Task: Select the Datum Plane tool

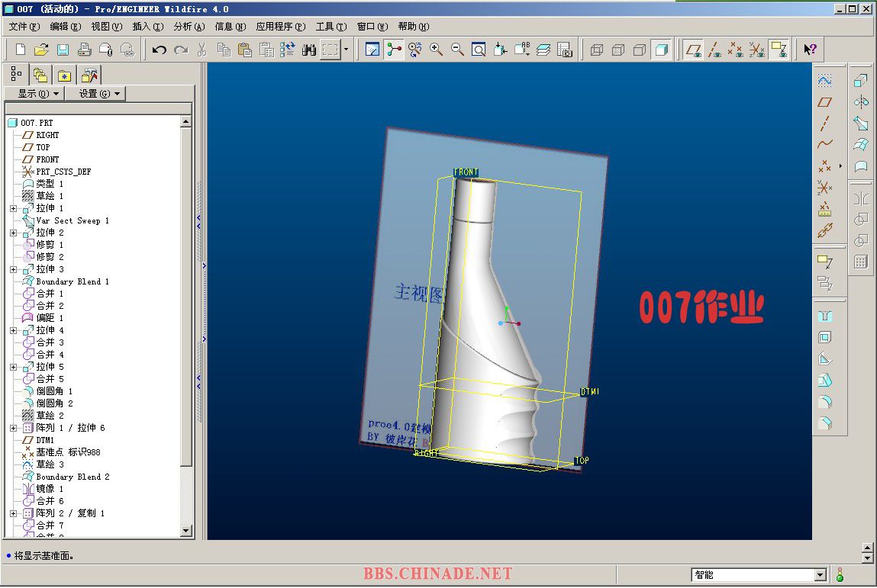Action: (x=824, y=101)
